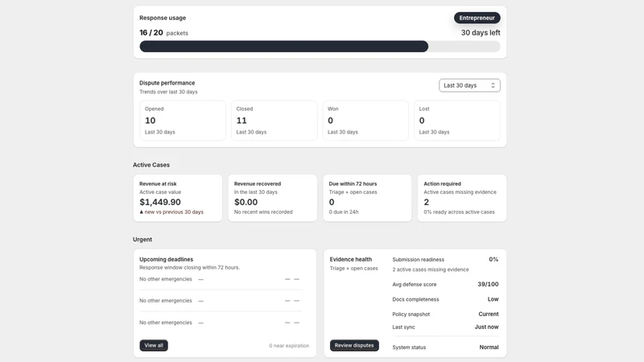Click the Response usage progress bar
The image size is (644, 362).
[x=320, y=47]
